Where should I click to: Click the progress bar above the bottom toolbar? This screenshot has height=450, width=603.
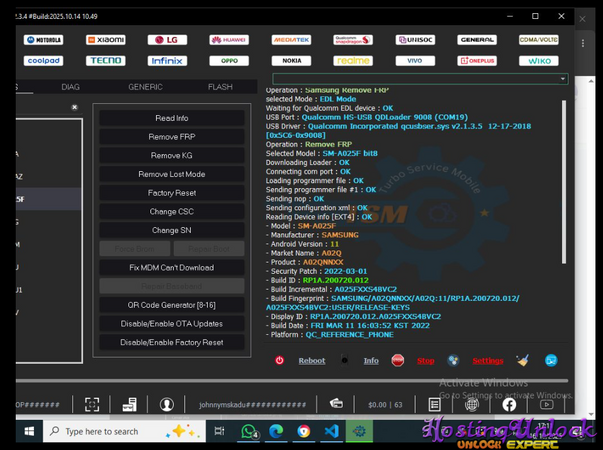point(292,381)
